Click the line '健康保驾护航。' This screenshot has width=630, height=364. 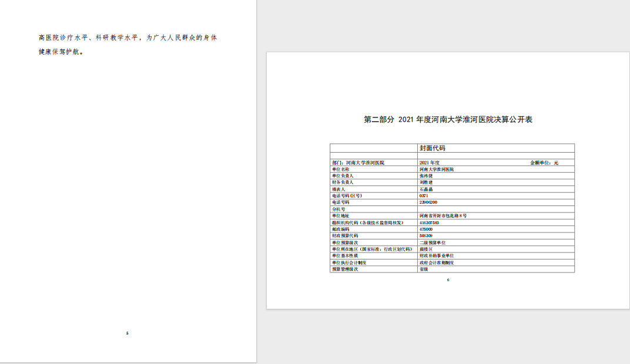(x=62, y=52)
